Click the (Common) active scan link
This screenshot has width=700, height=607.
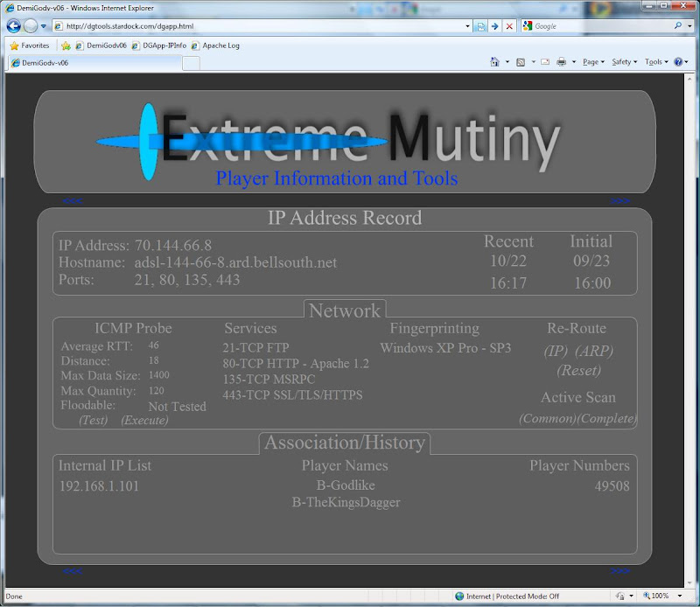coord(548,418)
